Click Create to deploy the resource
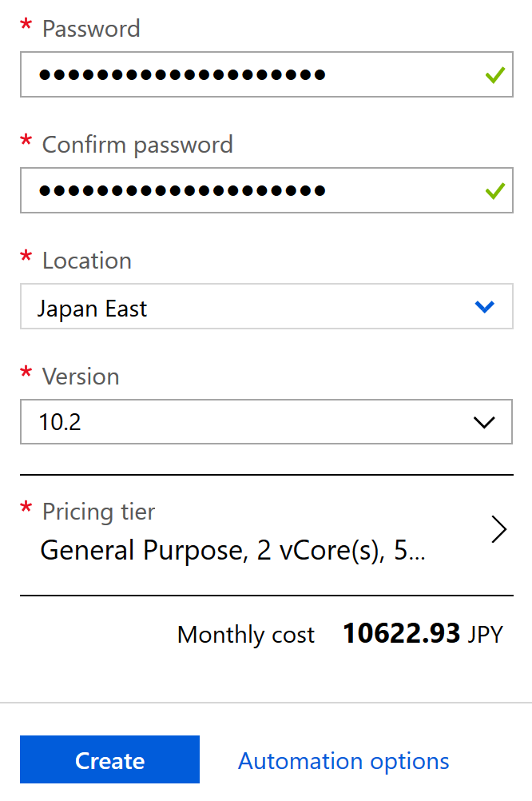The width and height of the screenshot is (532, 801). [109, 760]
